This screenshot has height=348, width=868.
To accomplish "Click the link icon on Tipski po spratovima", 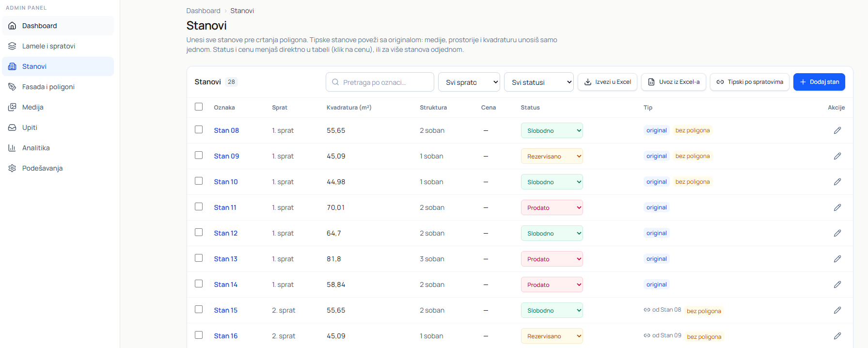I will click(720, 82).
